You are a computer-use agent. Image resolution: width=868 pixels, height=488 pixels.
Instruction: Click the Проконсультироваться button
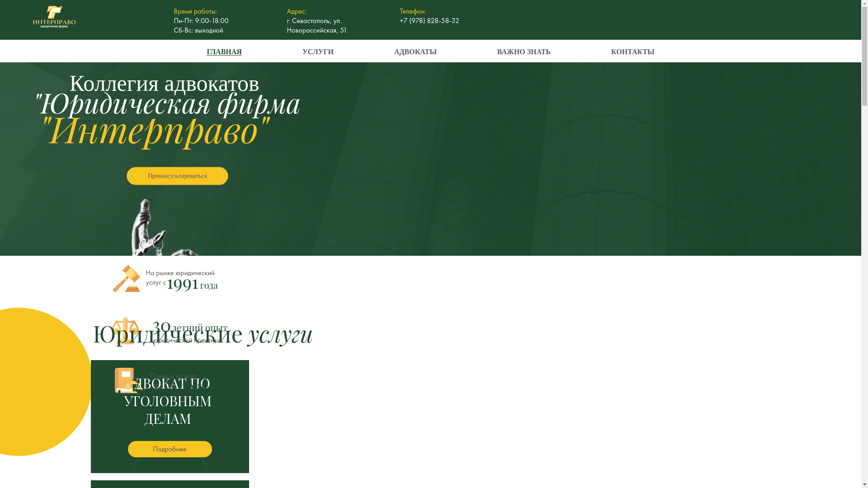tap(177, 176)
